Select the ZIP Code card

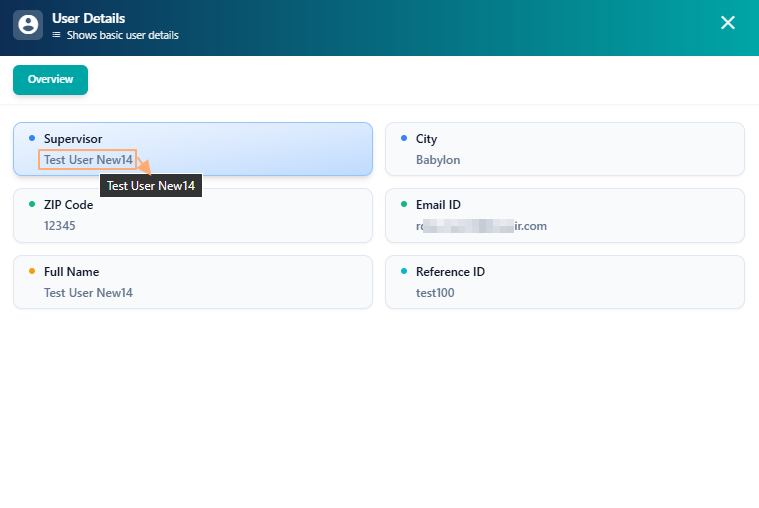click(193, 216)
